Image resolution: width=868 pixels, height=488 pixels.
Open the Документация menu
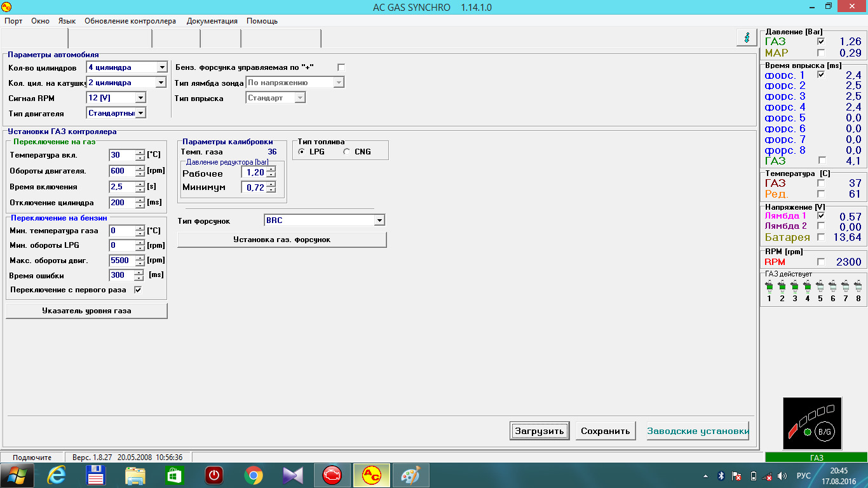click(x=212, y=21)
